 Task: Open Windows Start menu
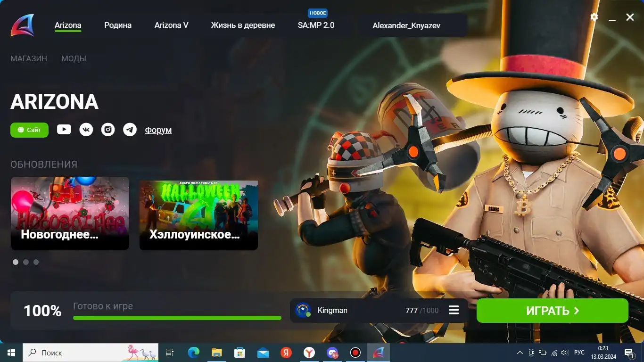pyautogui.click(x=11, y=353)
